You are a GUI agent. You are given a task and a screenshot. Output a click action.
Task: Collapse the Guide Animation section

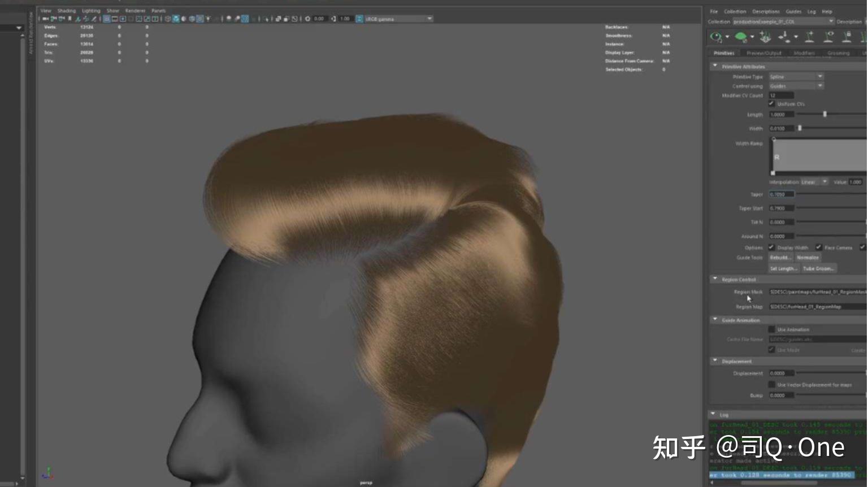[x=715, y=320]
